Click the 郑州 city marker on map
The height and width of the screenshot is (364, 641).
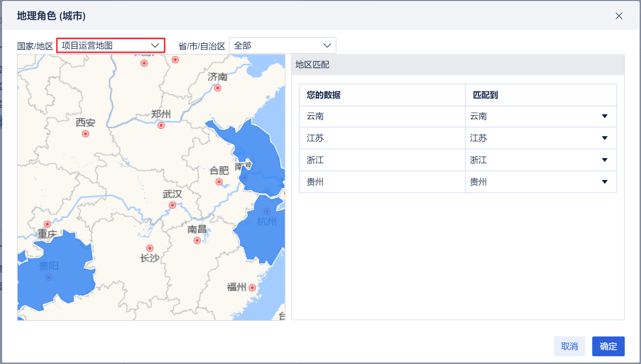(x=161, y=125)
